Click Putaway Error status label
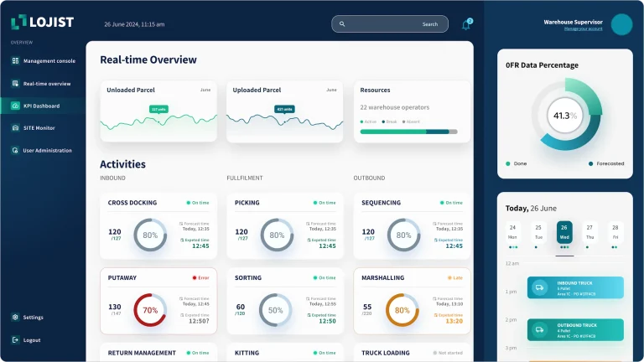This screenshot has height=362, width=644. point(201,278)
